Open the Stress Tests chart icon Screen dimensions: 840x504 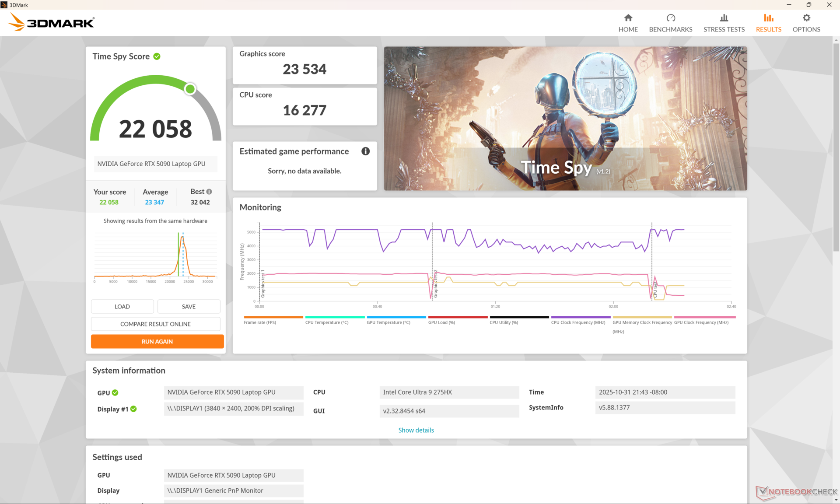pos(724,18)
